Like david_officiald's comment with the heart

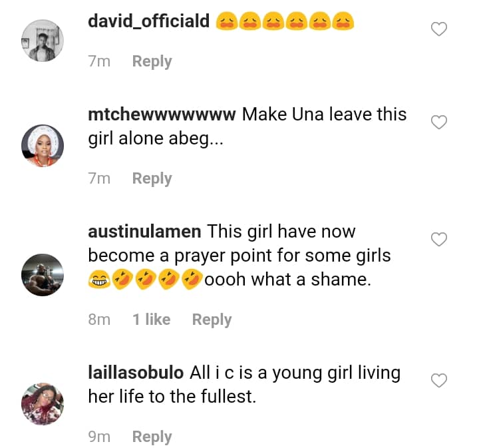[439, 29]
